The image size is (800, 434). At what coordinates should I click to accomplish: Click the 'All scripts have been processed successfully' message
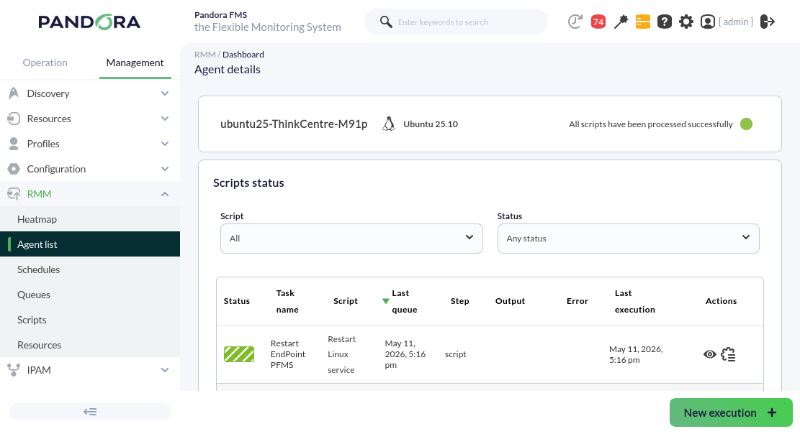tap(651, 124)
